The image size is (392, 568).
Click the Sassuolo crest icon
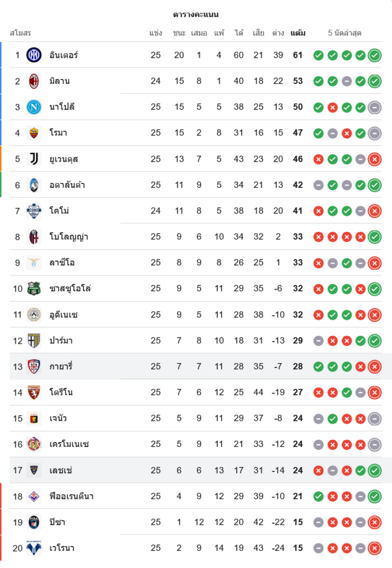(x=34, y=289)
